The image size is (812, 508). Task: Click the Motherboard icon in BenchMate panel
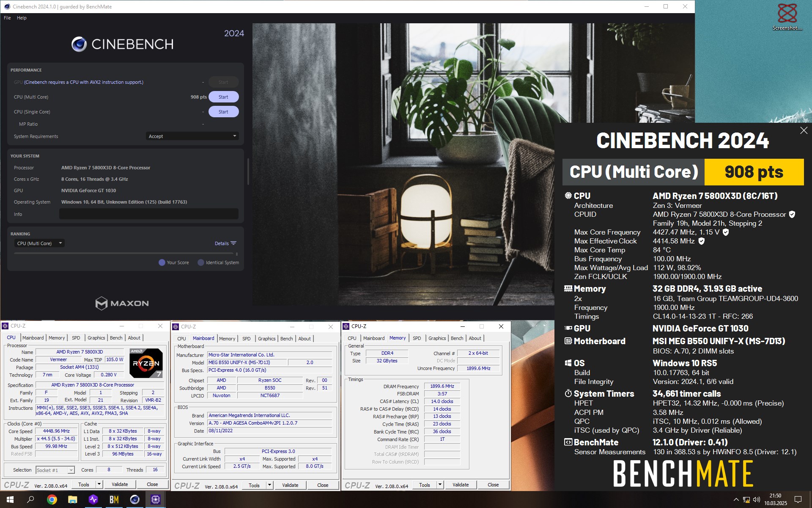click(x=568, y=341)
